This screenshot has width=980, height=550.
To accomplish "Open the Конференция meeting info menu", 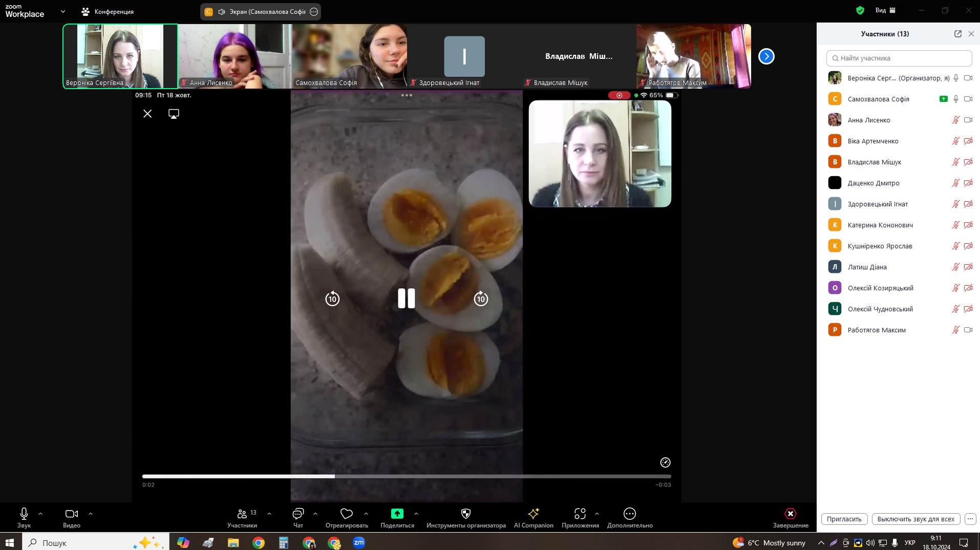I will [x=108, y=11].
